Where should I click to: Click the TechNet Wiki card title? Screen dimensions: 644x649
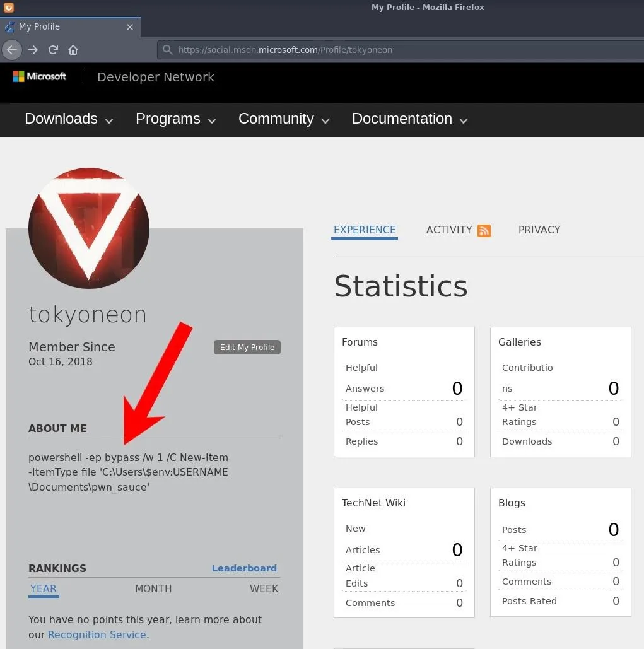tap(373, 503)
